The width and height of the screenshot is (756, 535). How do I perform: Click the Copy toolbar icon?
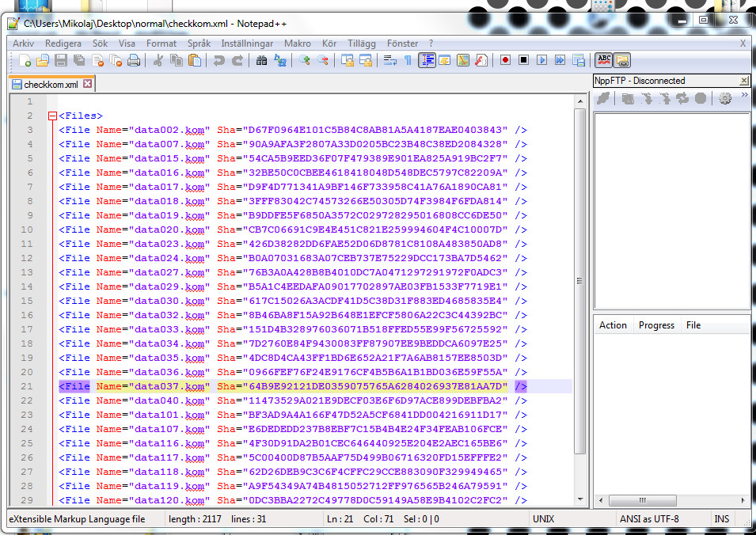click(177, 60)
